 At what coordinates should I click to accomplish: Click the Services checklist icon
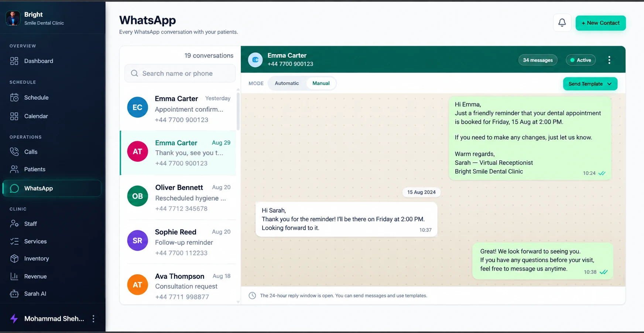tap(14, 241)
